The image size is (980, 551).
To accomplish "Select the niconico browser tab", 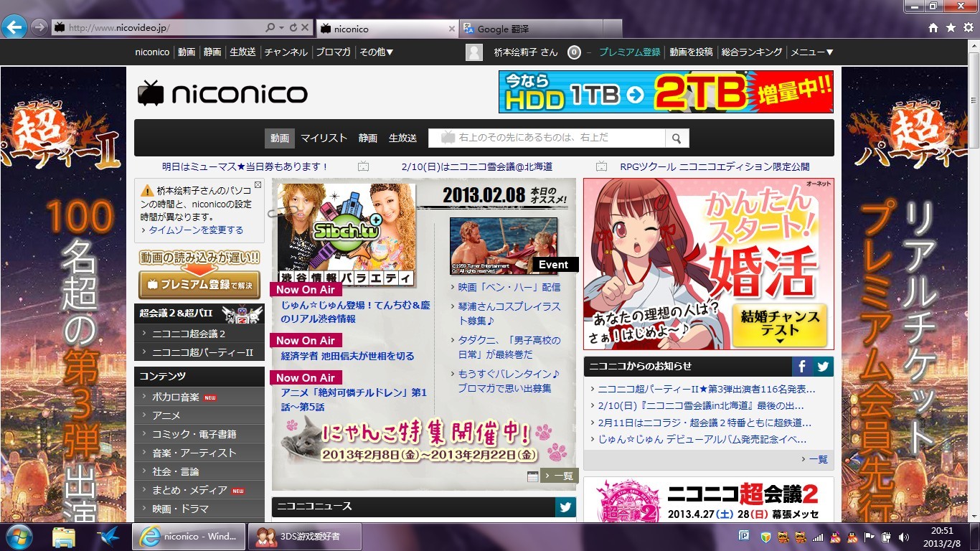I will tap(387, 29).
